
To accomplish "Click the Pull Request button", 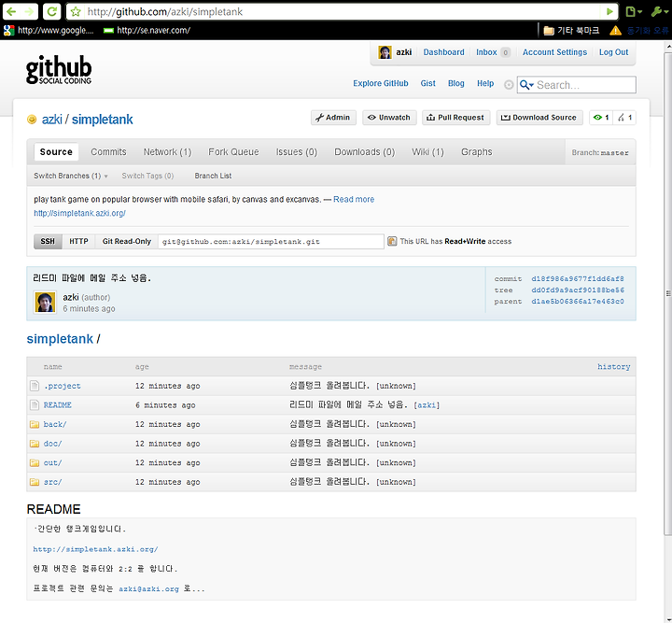I will click(456, 118).
